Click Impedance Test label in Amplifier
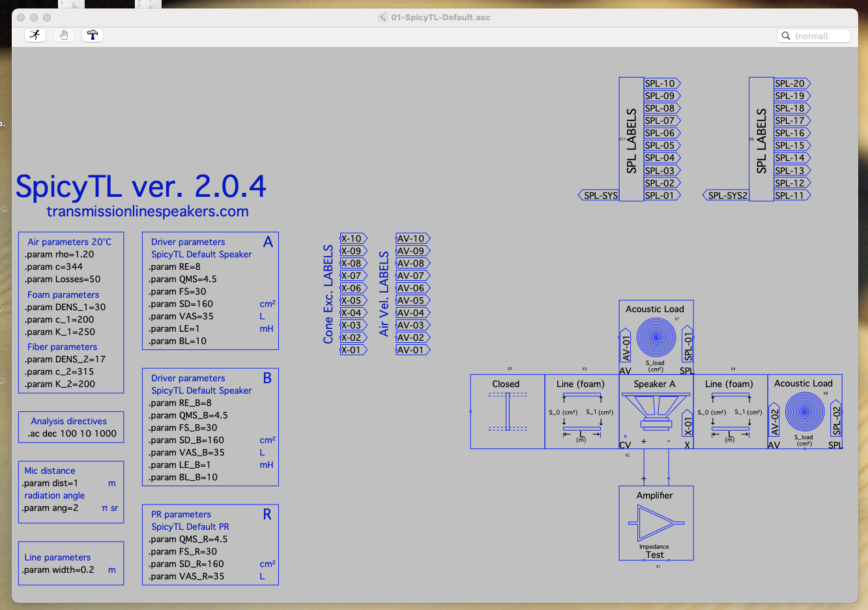Viewport: 868px width, 610px height. (x=654, y=551)
